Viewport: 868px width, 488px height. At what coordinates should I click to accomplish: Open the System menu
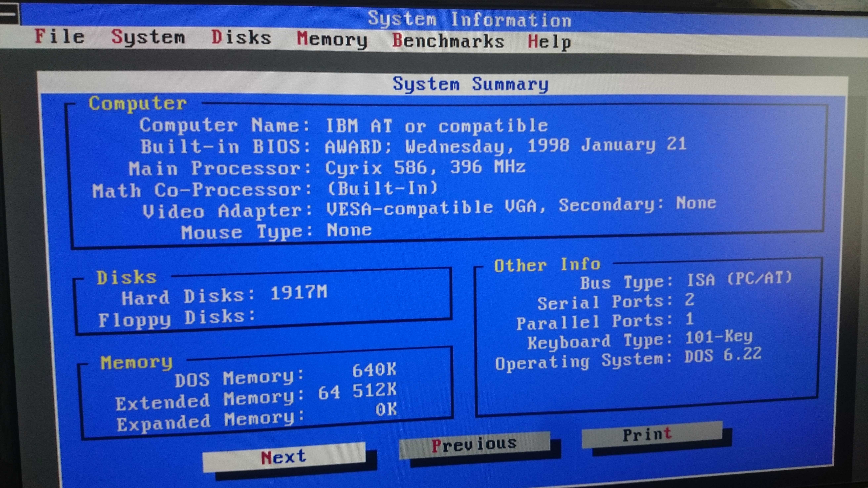point(148,37)
